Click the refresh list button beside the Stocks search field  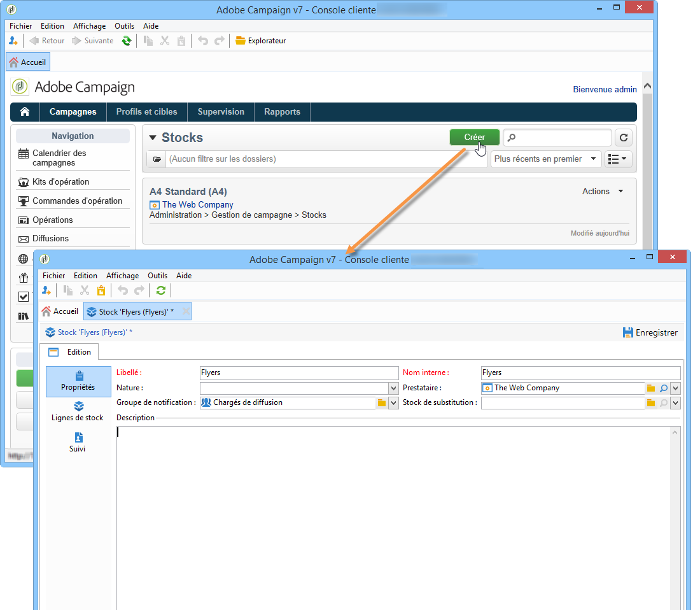624,138
